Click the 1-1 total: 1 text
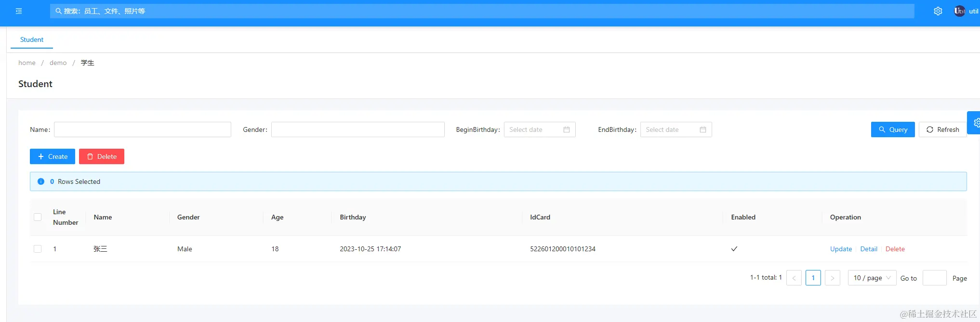The height and width of the screenshot is (322, 980). click(x=766, y=277)
